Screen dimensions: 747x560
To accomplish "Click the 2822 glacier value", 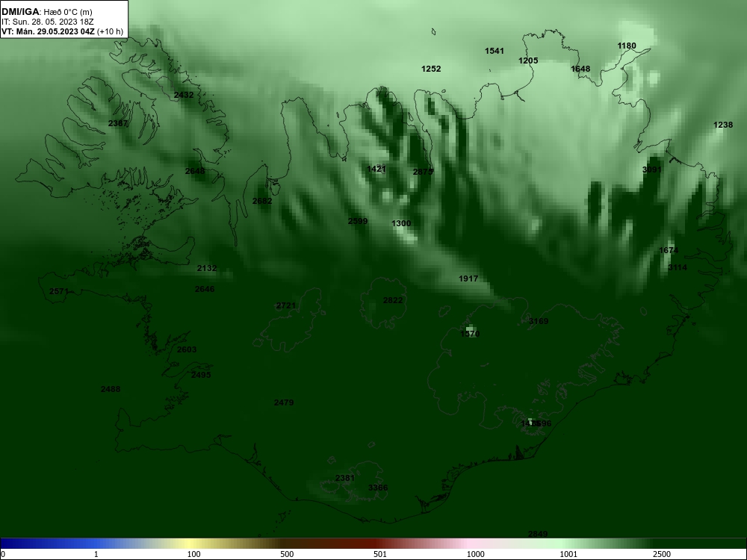I will 393,300.
